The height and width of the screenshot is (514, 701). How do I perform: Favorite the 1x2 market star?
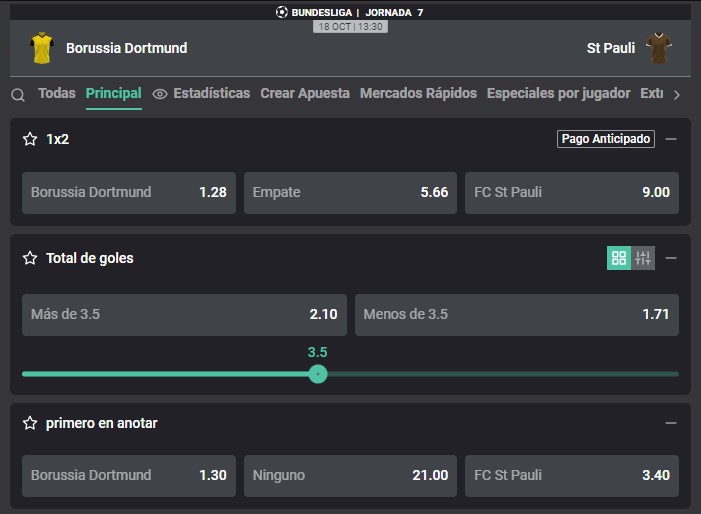click(x=30, y=139)
